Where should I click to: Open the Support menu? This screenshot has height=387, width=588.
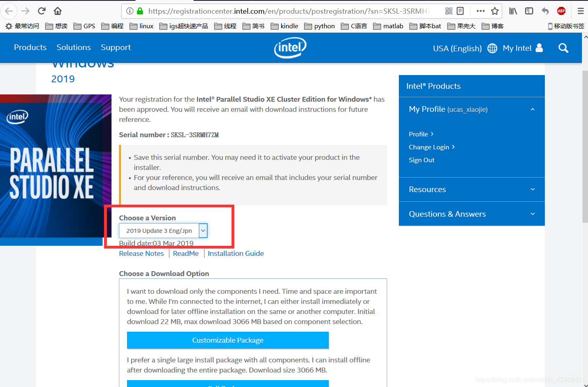point(116,47)
